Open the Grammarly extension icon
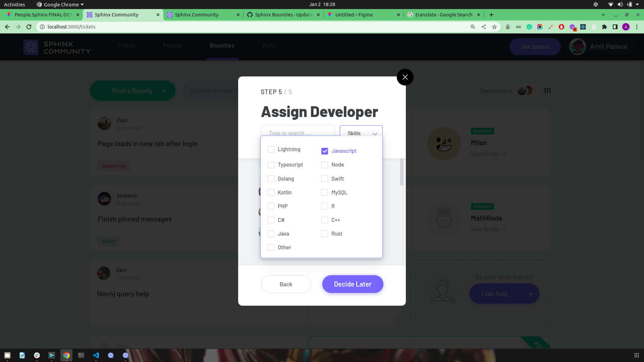Image resolution: width=644 pixels, height=362 pixels. coord(529,27)
